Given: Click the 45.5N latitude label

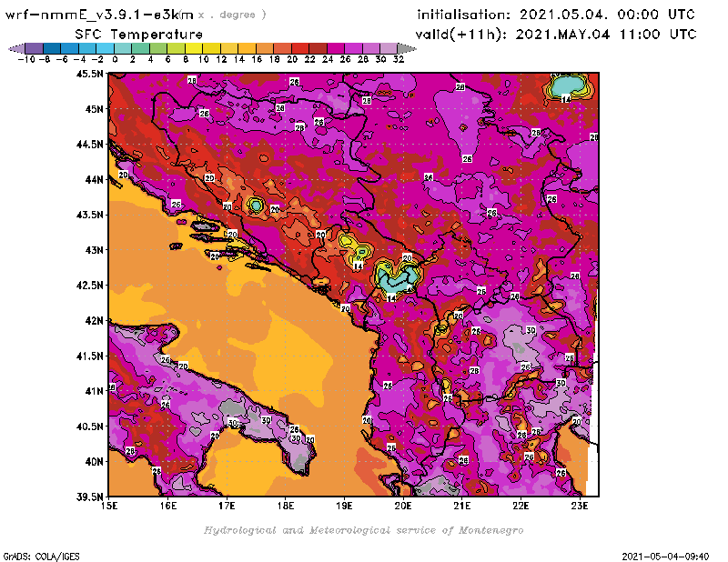Looking at the screenshot, I should tap(89, 74).
